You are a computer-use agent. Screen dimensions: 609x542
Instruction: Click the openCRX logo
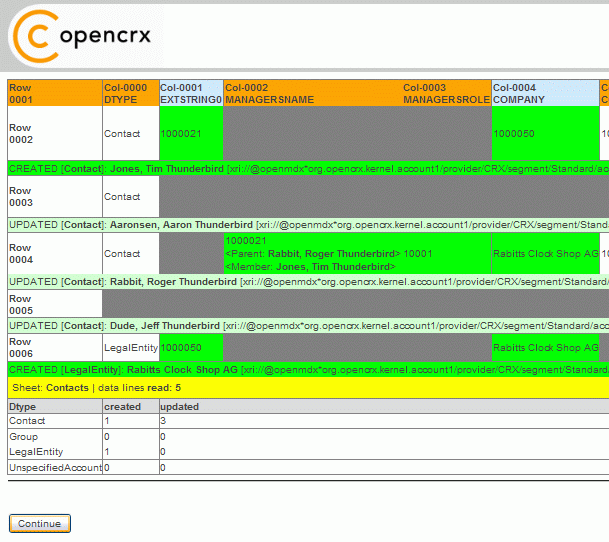pyautogui.click(x=82, y=36)
